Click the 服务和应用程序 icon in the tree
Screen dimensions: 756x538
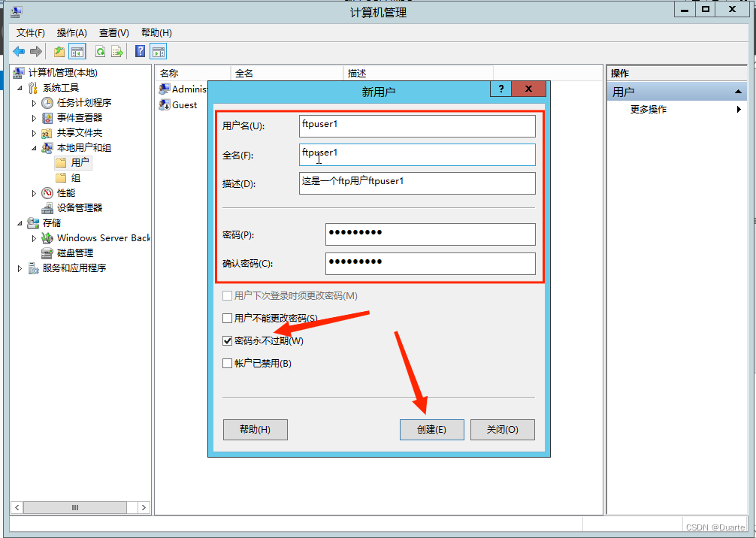pos(33,268)
